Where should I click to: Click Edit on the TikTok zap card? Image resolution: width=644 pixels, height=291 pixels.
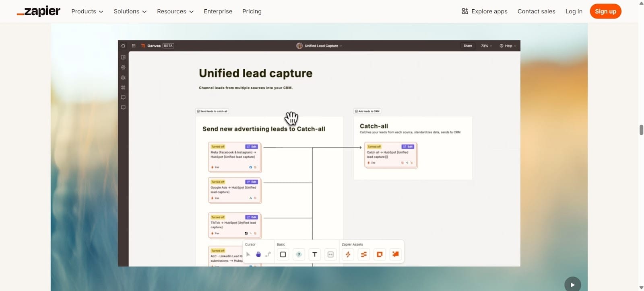[x=252, y=217]
